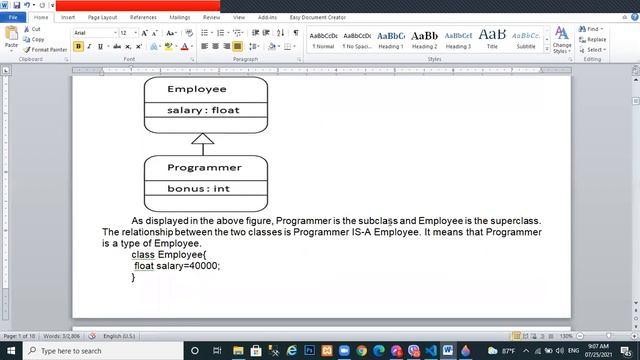Apply superscript formatting
The width and height of the screenshot is (640, 360).
[139, 47]
